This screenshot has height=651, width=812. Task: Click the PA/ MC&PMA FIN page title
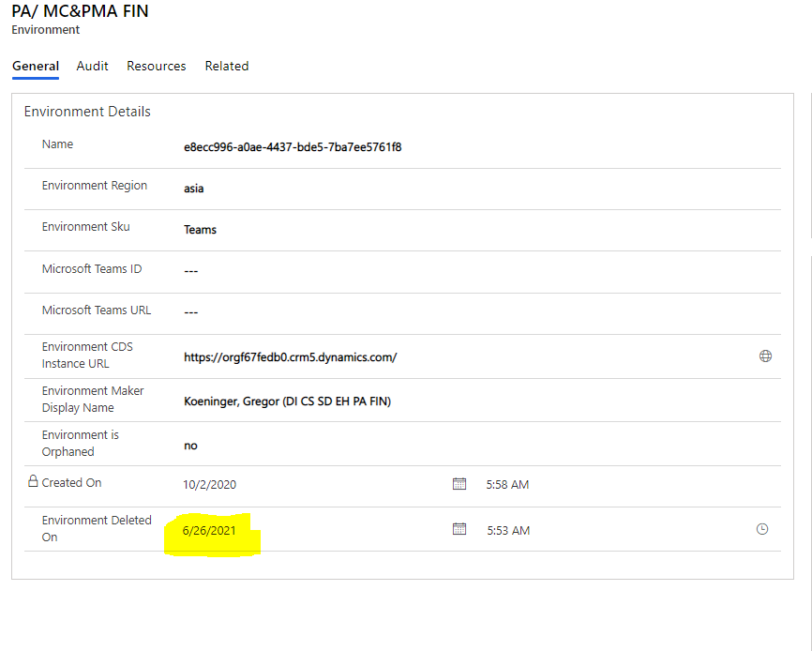pos(81,11)
